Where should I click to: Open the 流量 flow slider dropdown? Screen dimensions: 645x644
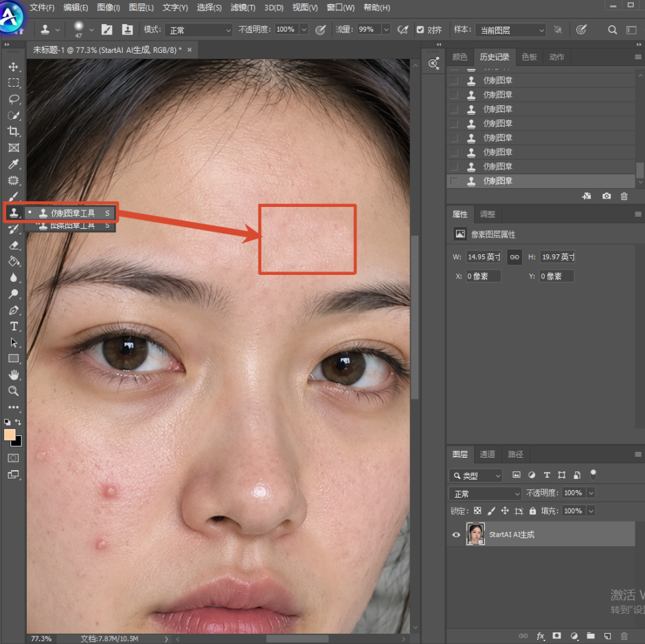click(386, 30)
